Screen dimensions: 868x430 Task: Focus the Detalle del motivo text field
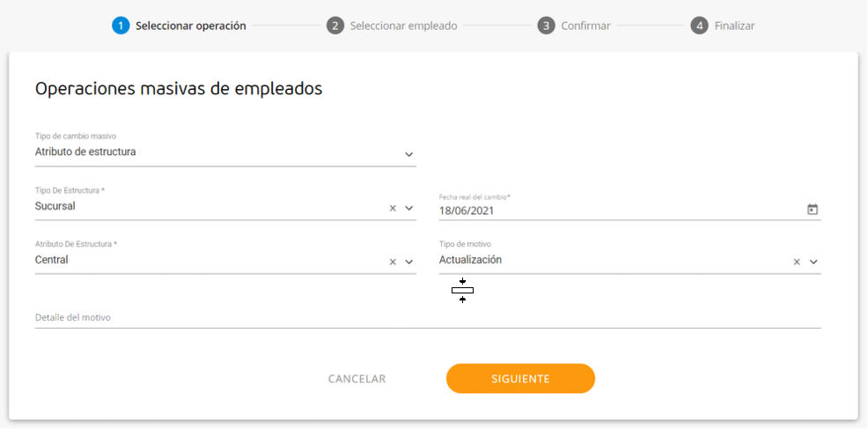[427, 317]
